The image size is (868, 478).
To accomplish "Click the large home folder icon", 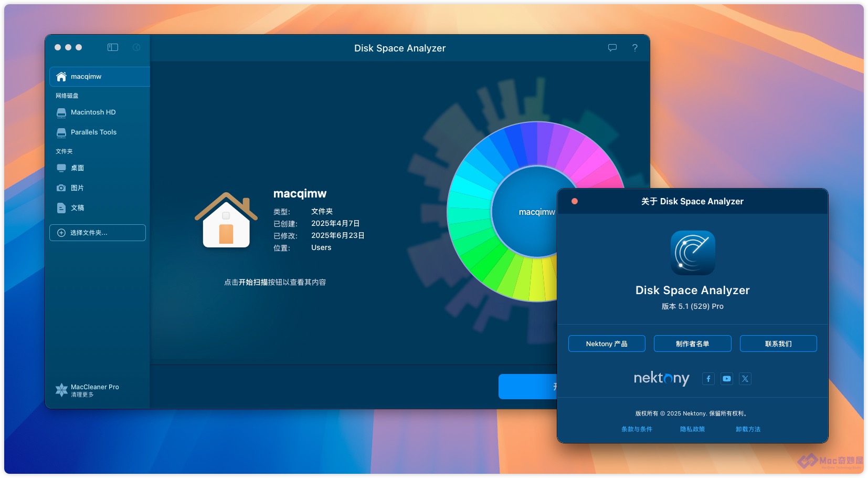I will click(226, 220).
